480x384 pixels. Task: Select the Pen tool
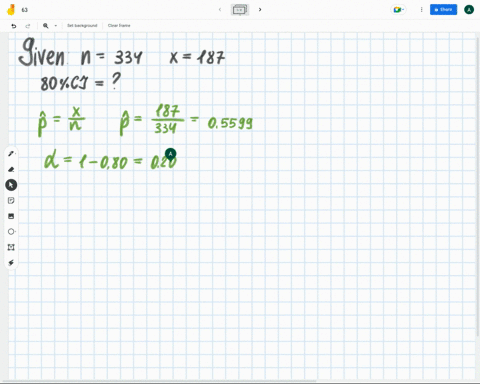tap(11, 154)
